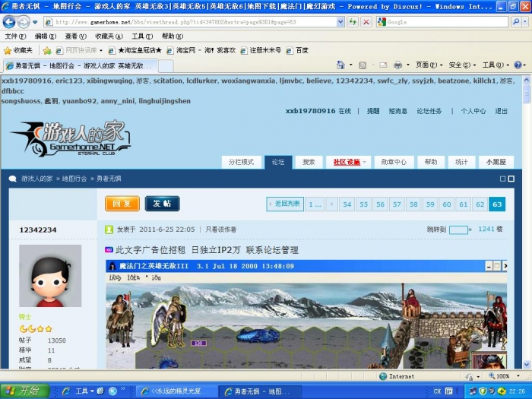Click the Help question mark icon
532x399 pixels.
tap(518, 65)
